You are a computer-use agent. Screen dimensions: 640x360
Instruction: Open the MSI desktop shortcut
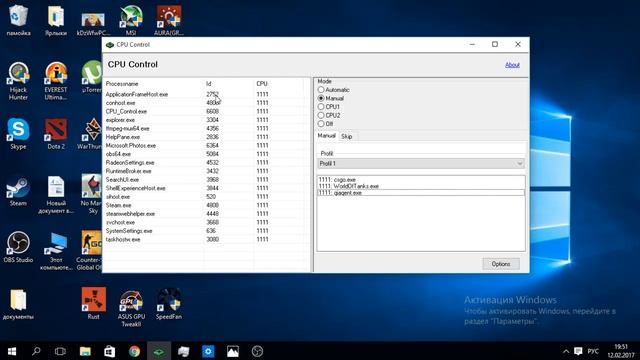[131, 20]
